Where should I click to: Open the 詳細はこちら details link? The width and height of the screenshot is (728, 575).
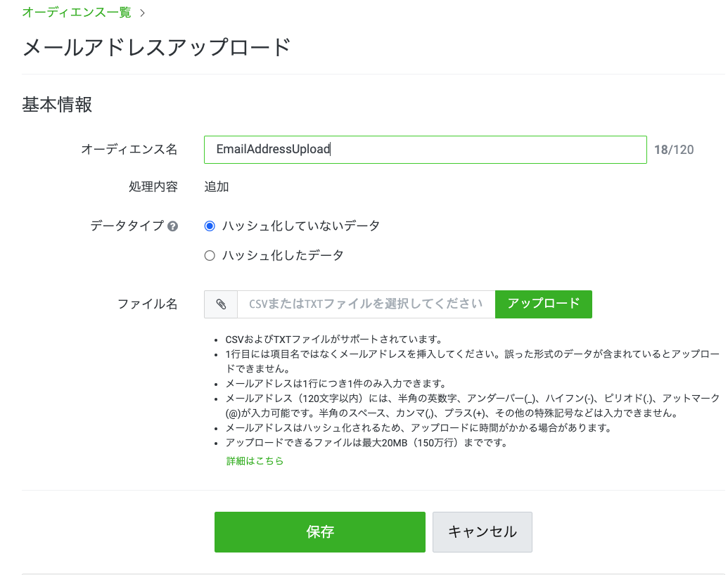click(254, 460)
